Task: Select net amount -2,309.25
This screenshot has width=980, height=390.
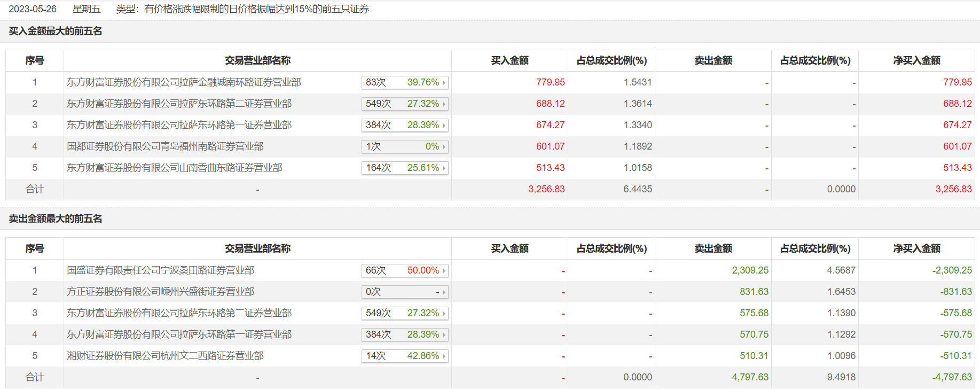Action: pyautogui.click(x=952, y=270)
